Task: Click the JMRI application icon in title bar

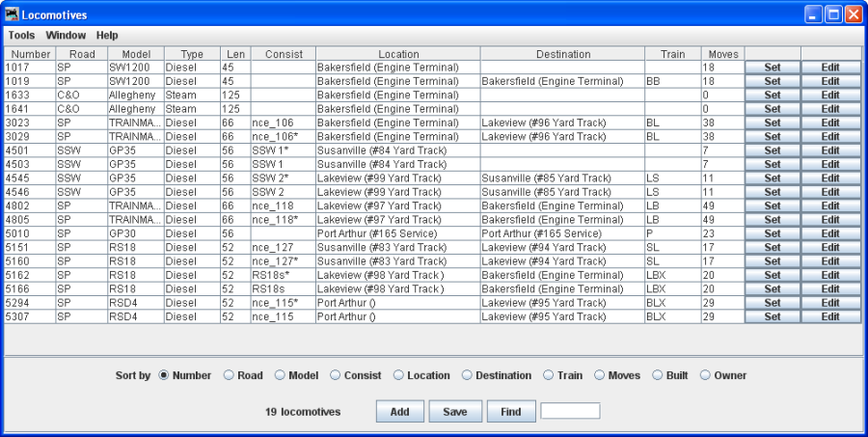Action: point(12,14)
